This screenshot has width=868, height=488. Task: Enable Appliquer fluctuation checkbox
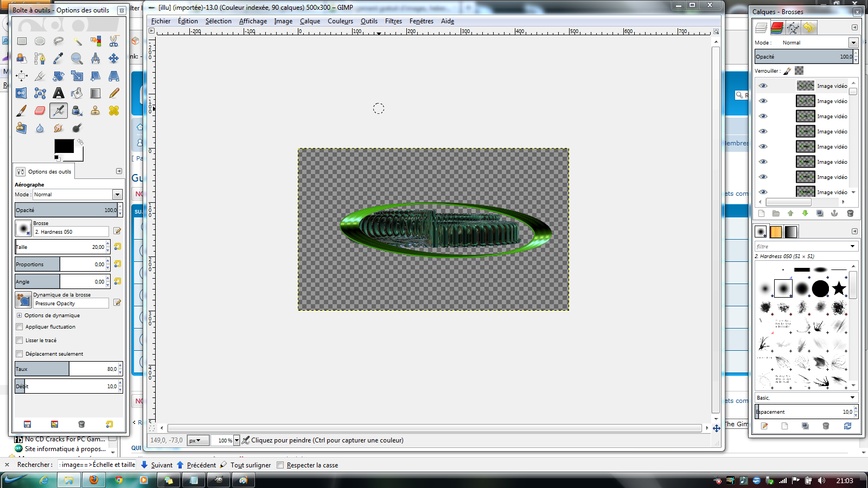click(x=20, y=327)
